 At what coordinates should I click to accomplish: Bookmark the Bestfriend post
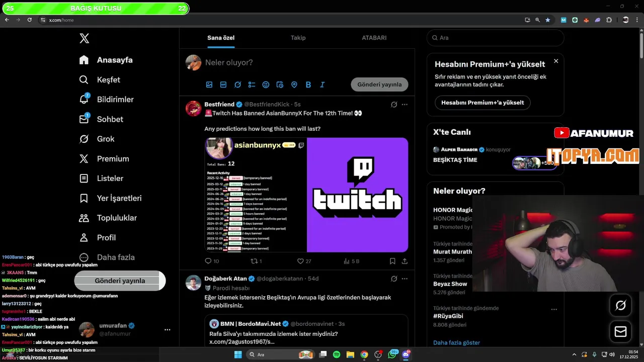tap(392, 261)
